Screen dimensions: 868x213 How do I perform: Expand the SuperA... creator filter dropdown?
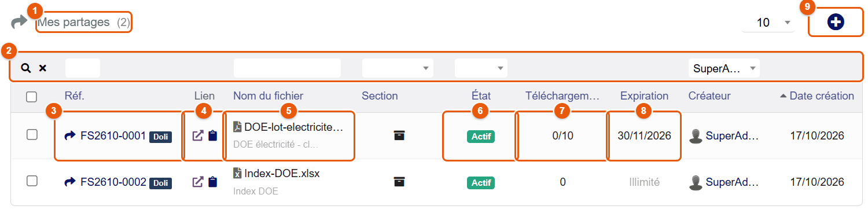tap(724, 68)
